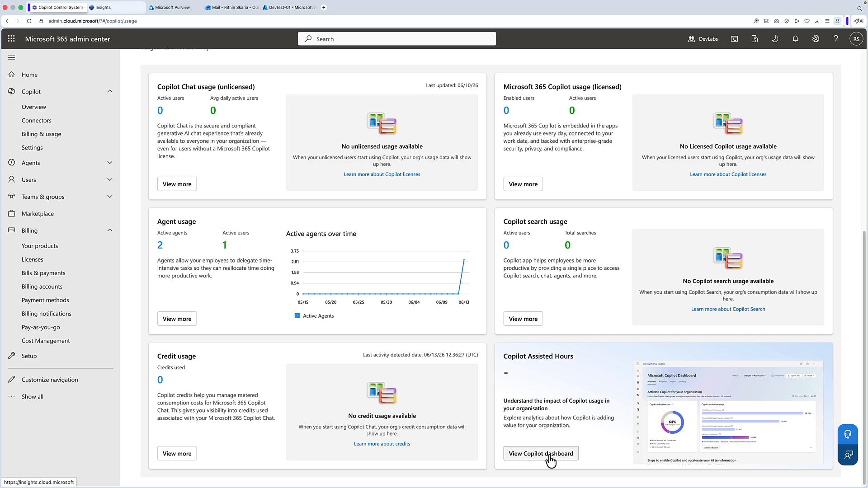The image size is (868, 488).
Task: Click the Marketplace bag icon
Action: 12,213
